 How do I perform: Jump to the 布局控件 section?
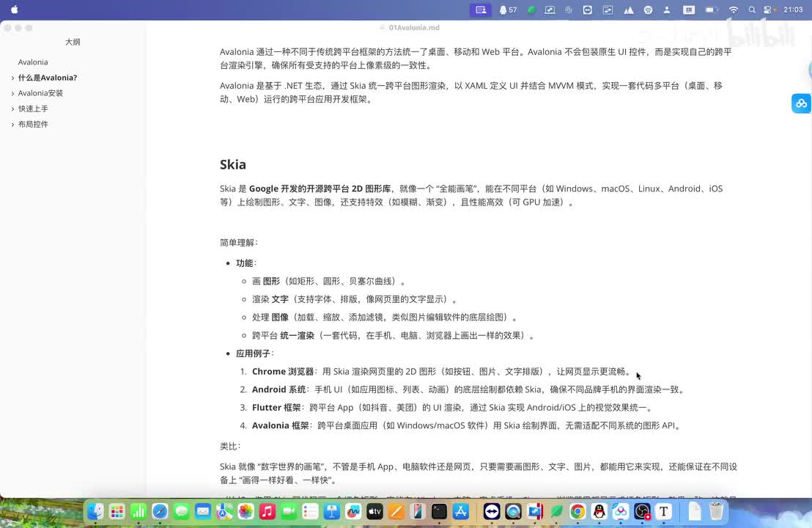(x=33, y=125)
